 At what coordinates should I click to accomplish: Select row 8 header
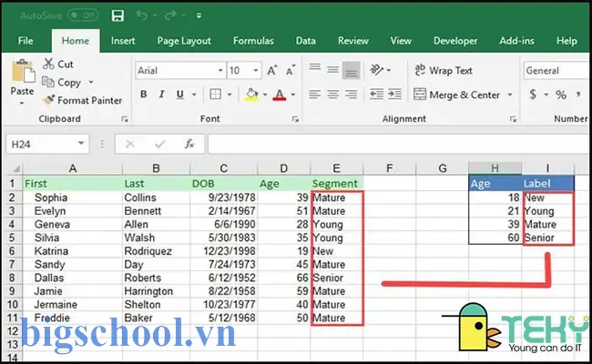pyautogui.click(x=12, y=278)
